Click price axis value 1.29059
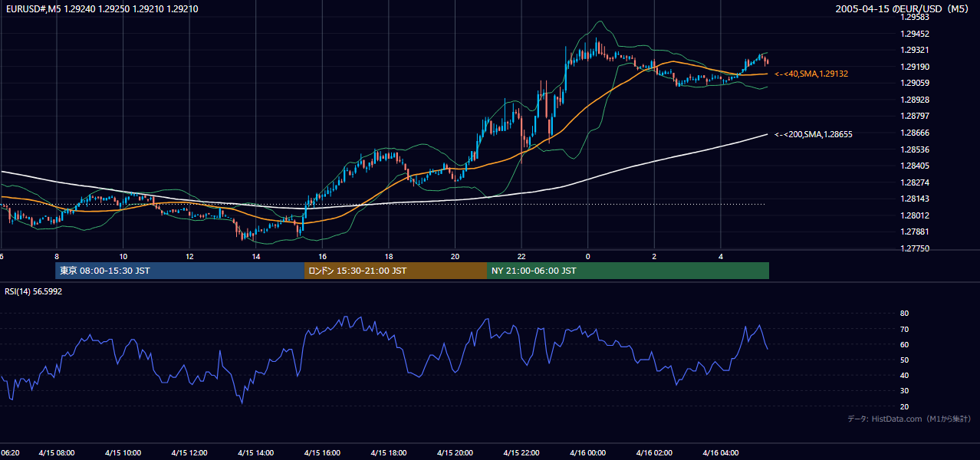980x460 pixels. (x=914, y=83)
